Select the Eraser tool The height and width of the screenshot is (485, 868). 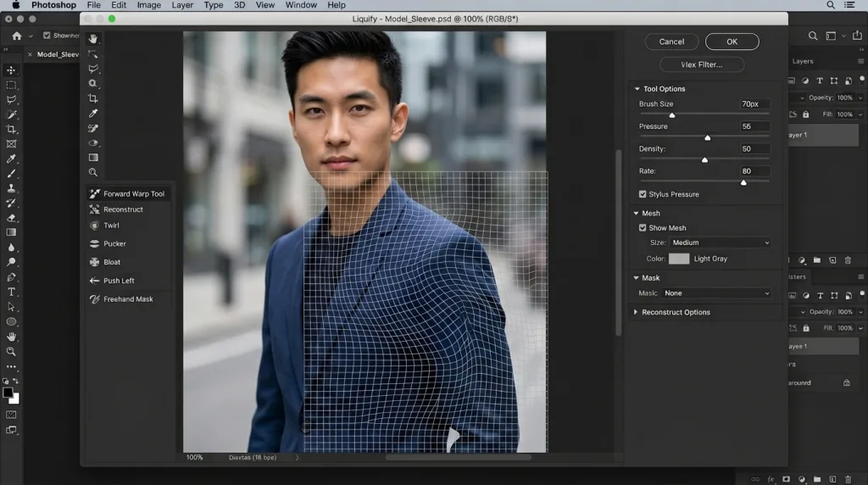[x=11, y=218]
